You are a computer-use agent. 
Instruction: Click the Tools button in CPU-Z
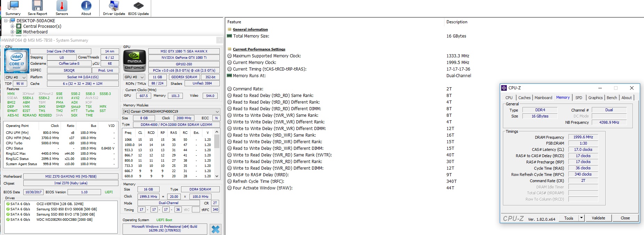[x=569, y=218]
